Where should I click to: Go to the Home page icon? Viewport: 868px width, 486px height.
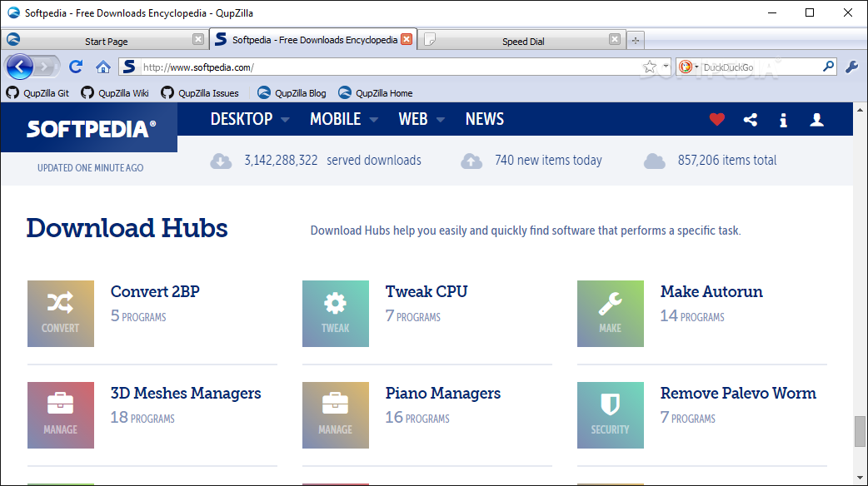(x=103, y=67)
